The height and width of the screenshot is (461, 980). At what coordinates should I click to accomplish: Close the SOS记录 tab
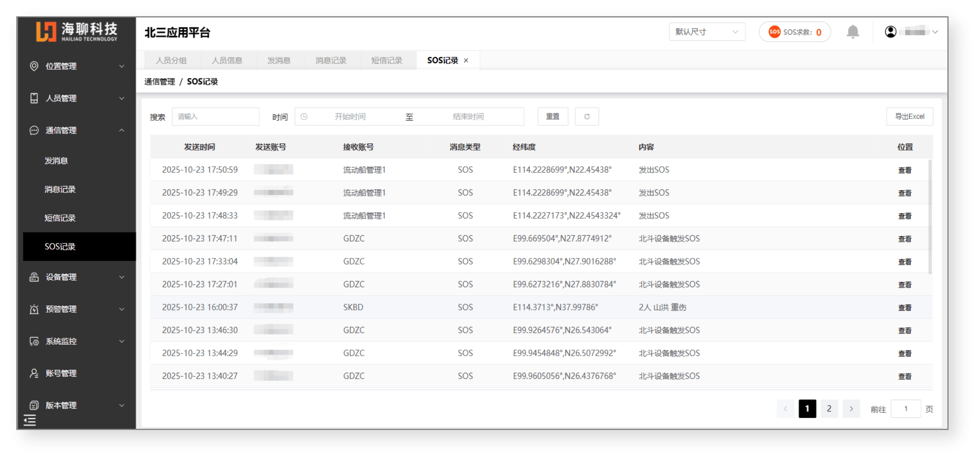(x=466, y=61)
